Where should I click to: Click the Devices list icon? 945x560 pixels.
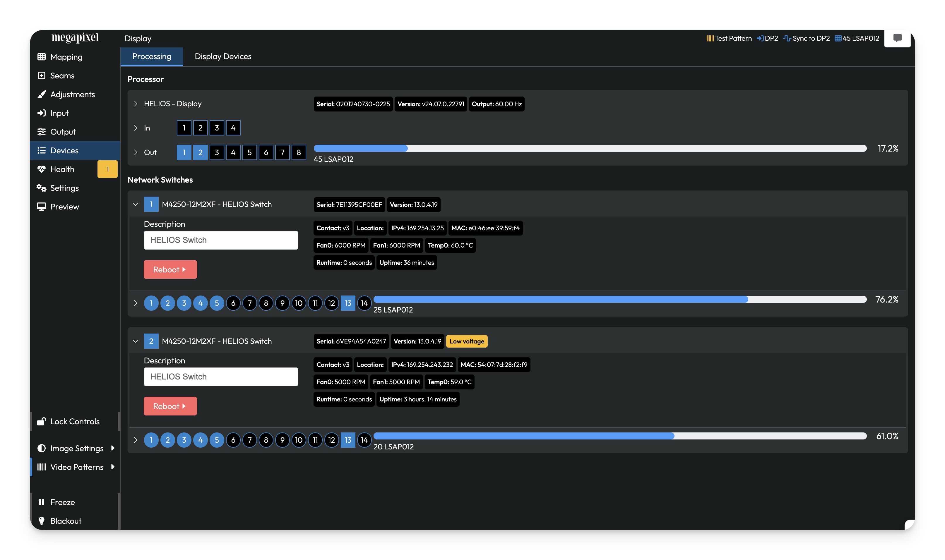[42, 151]
